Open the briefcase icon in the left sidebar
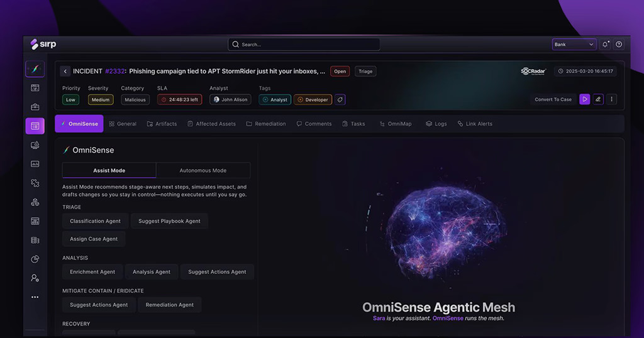Image resolution: width=644 pixels, height=338 pixels. [35, 107]
